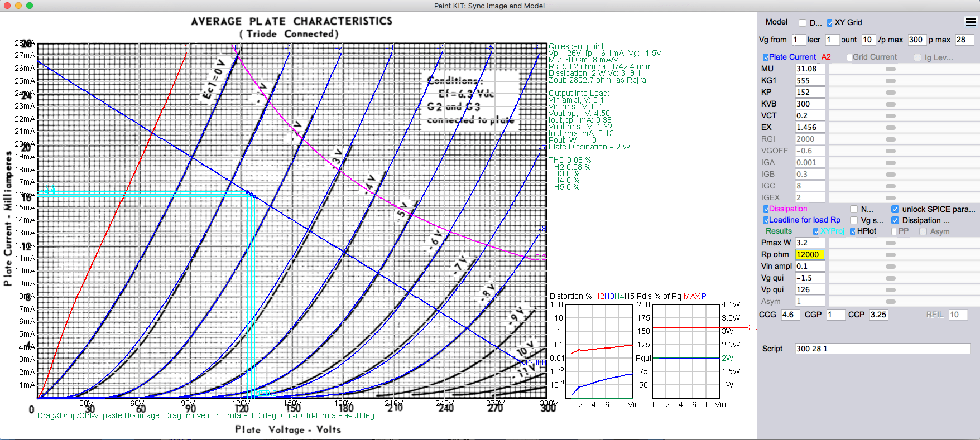Viewport: 980px width, 440px height.
Task: Click the MU value field
Action: [x=810, y=69]
